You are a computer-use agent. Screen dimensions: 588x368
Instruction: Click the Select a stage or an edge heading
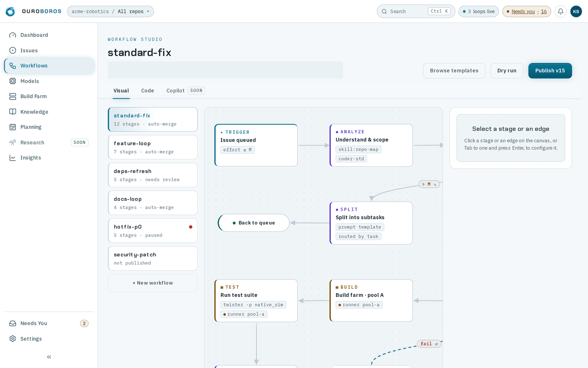(511, 129)
